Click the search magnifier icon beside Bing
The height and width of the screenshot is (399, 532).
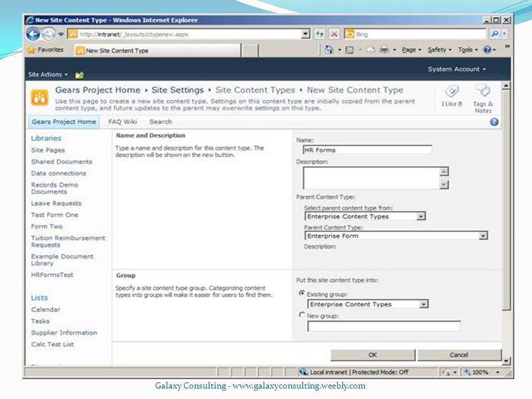pos(495,34)
